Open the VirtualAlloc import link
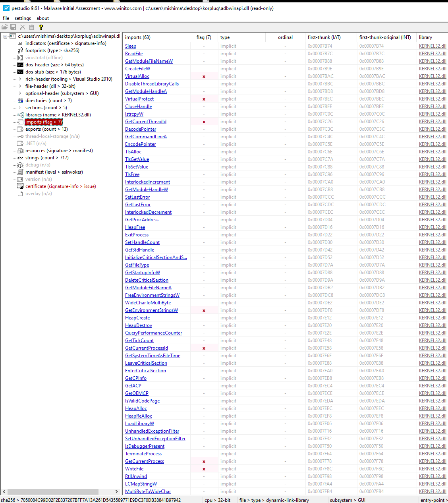The height and width of the screenshot is (503, 448). click(x=137, y=76)
